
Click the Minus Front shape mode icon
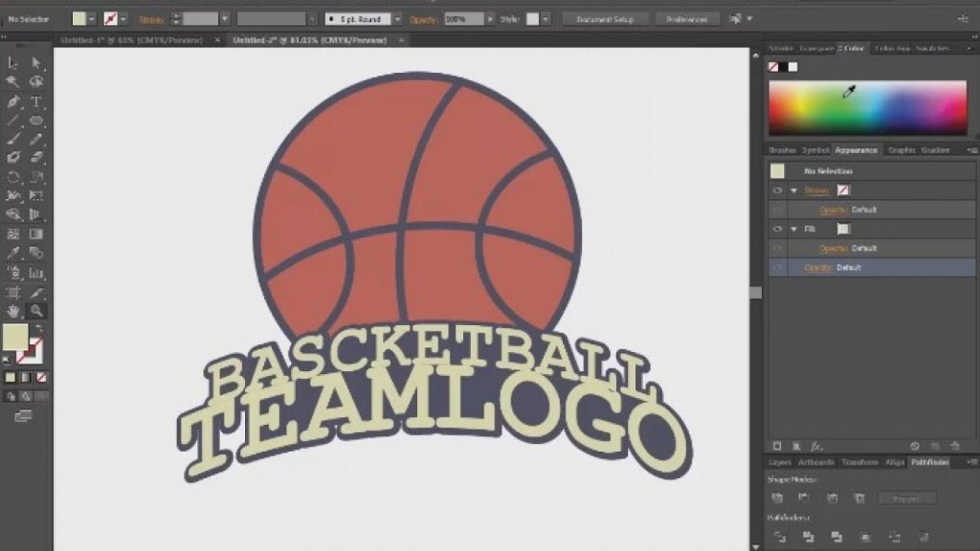(x=806, y=497)
